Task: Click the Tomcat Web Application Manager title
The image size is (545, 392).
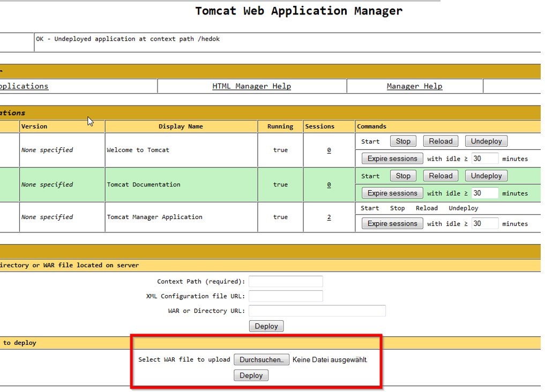Action: coord(298,11)
